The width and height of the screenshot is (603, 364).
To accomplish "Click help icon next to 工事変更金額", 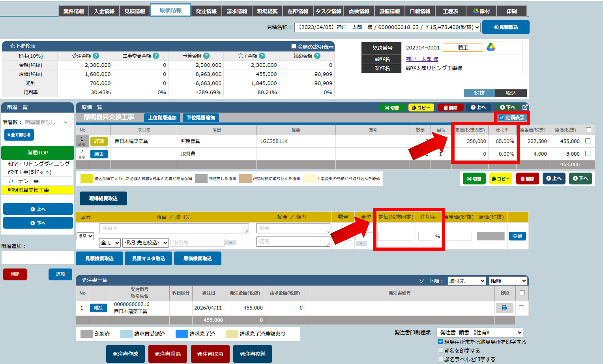I will 156,56.
